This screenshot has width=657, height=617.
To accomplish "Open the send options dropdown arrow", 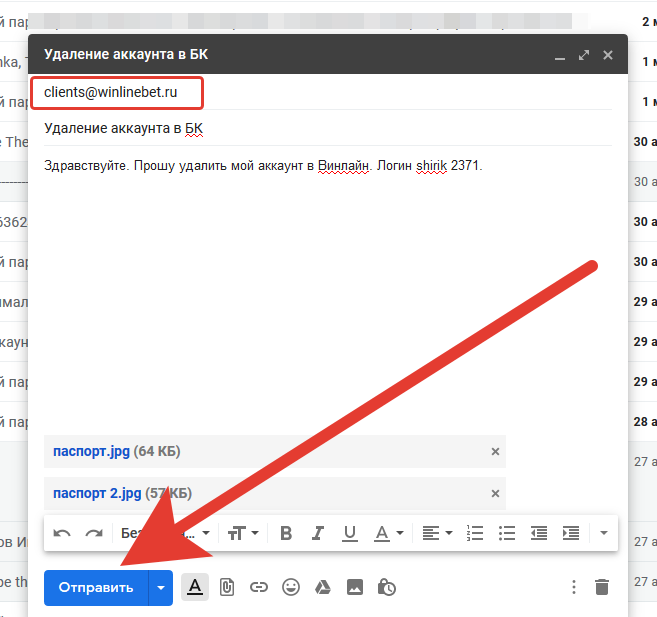I will 161,587.
